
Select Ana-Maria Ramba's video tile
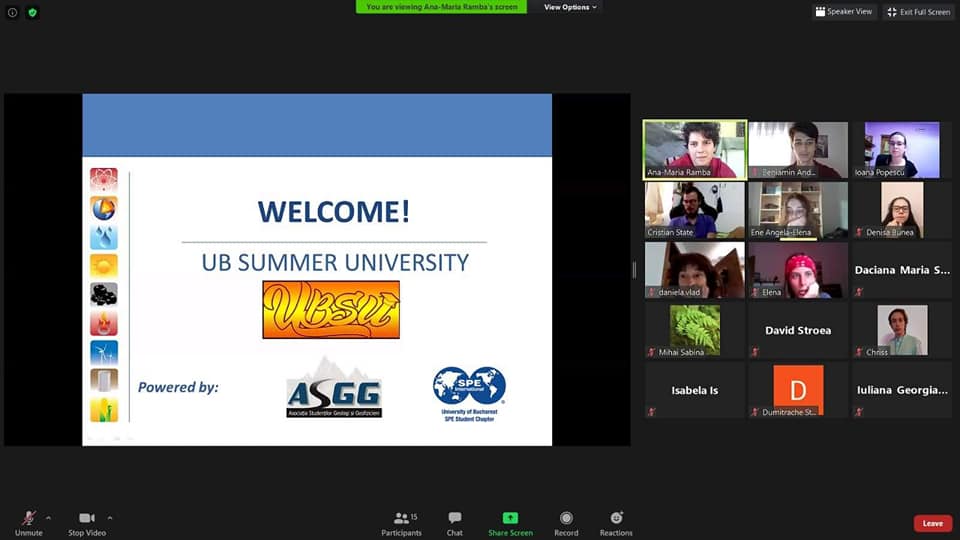695,150
